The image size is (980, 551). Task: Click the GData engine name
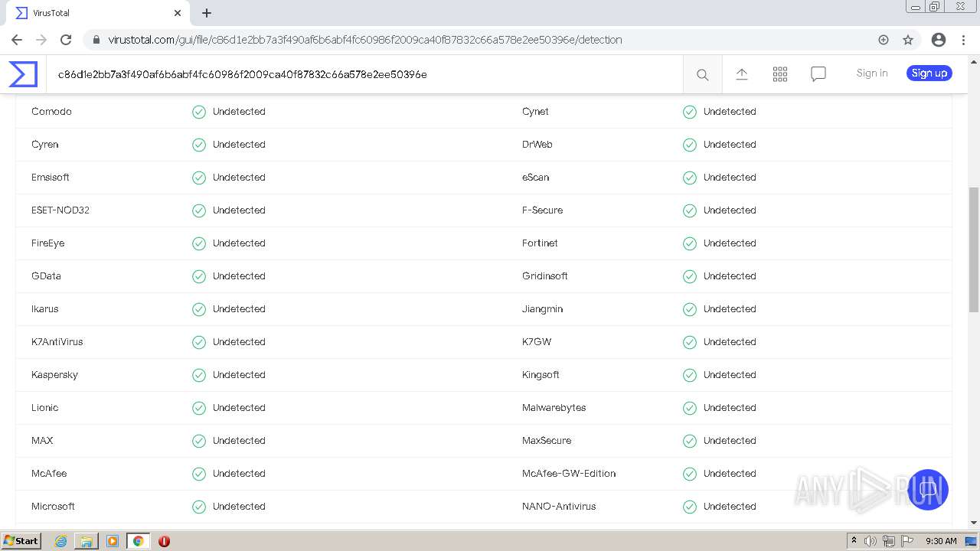click(x=46, y=276)
